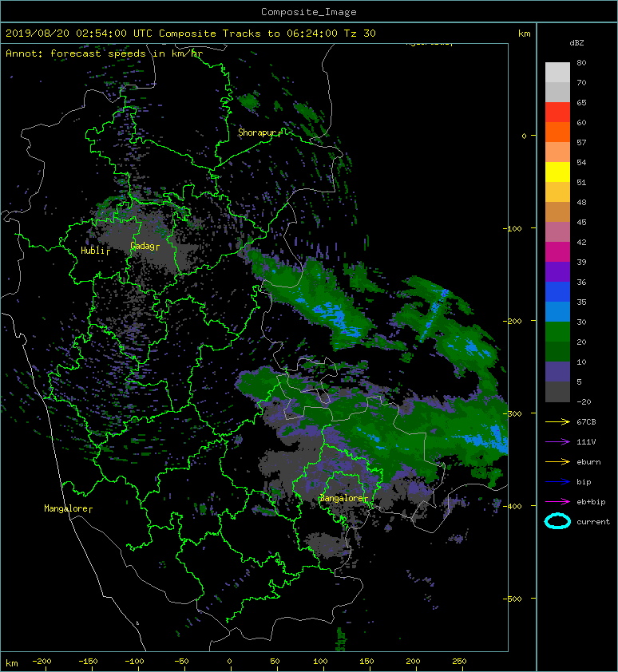Pick the light gray 70–80 dBZ swatch
Screen dimensions: 618x672
pyautogui.click(x=557, y=73)
